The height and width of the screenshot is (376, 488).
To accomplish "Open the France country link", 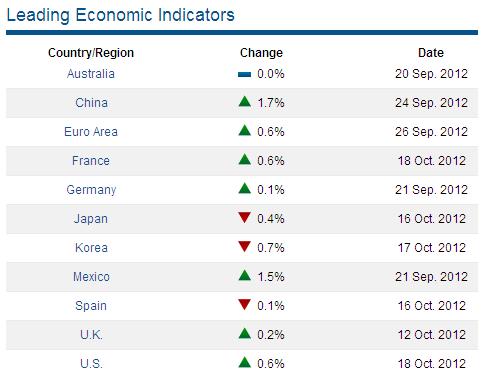I will pos(91,161).
